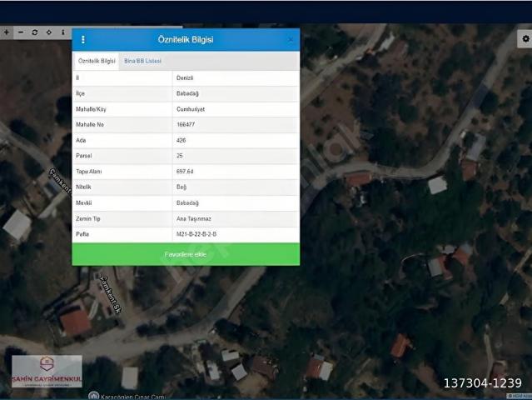Close the Öznitelik Bilgisi dialog
The height and width of the screenshot is (400, 532).
[291, 40]
